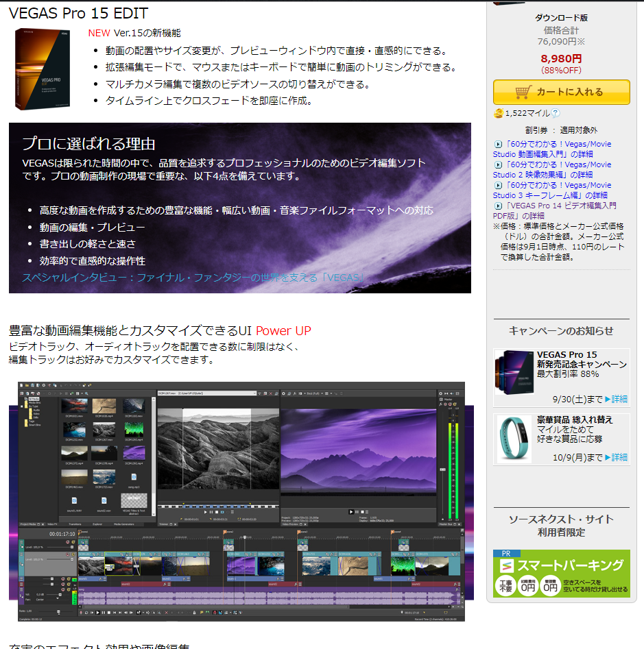Click the 豪華賞品 総入れ替え title text

coord(575,419)
